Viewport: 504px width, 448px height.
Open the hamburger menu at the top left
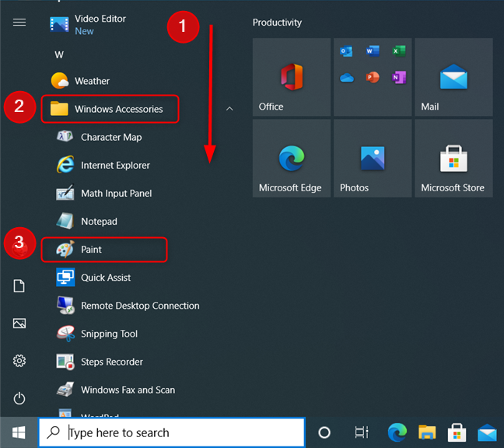click(19, 23)
